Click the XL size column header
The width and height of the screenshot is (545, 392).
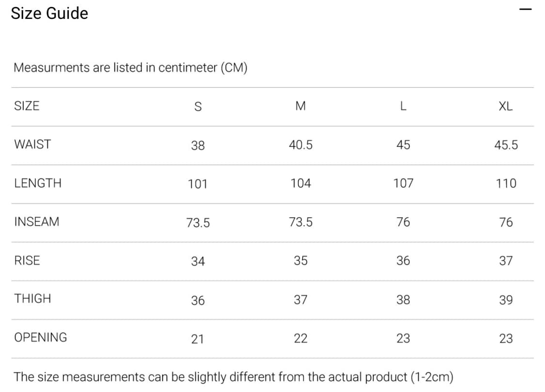[505, 106]
